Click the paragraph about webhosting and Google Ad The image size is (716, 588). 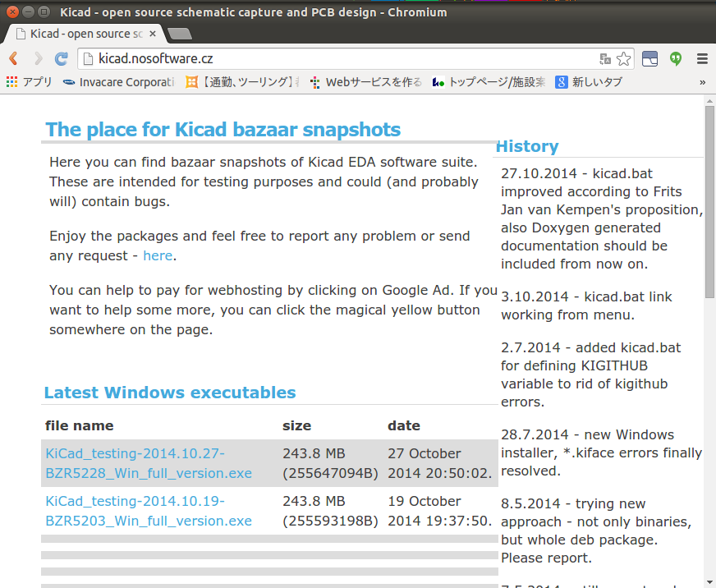point(273,310)
